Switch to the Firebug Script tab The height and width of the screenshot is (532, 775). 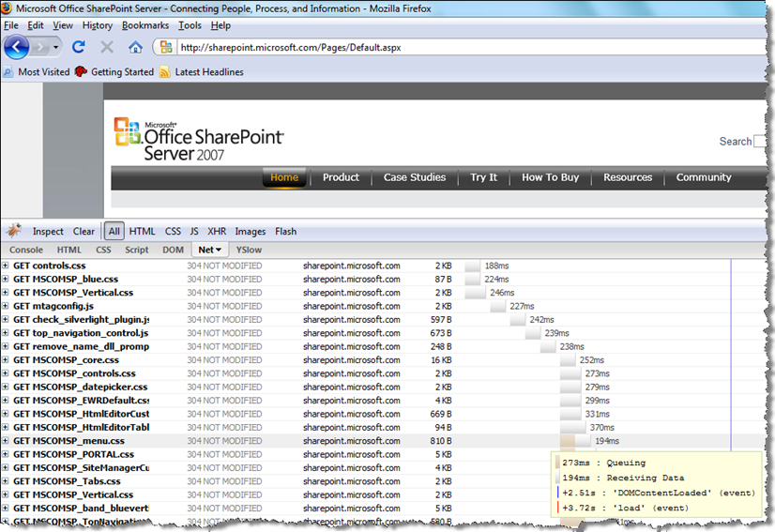point(136,251)
